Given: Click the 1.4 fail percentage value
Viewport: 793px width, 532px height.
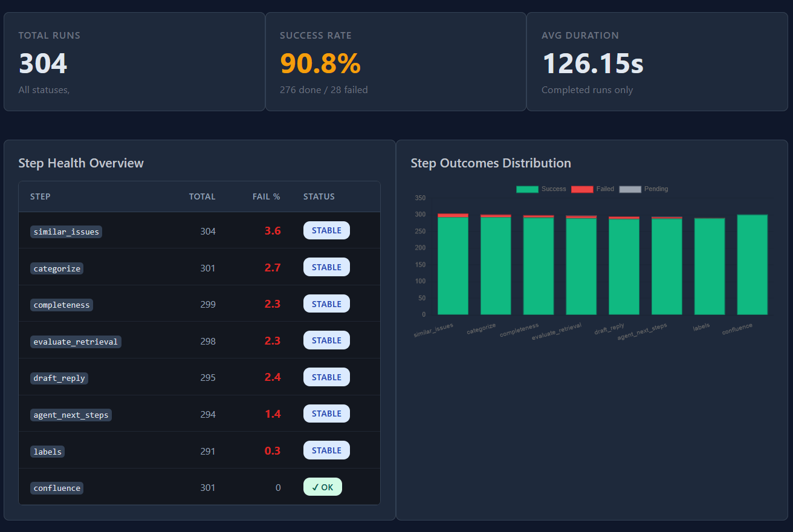Looking at the screenshot, I should (273, 414).
